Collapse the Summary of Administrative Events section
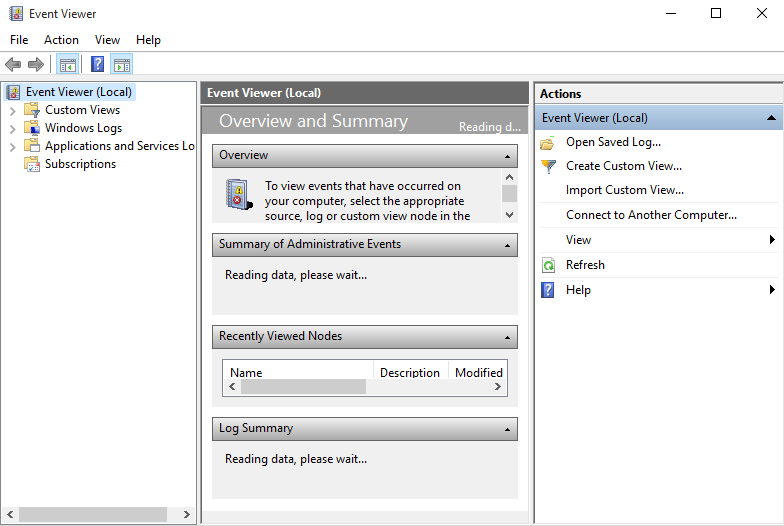 pyautogui.click(x=508, y=246)
